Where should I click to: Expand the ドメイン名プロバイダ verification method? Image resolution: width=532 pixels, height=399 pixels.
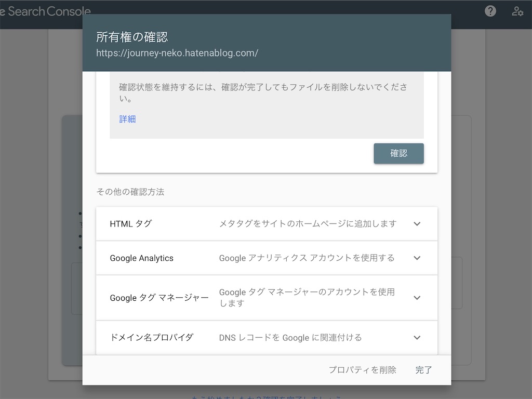[x=417, y=337]
